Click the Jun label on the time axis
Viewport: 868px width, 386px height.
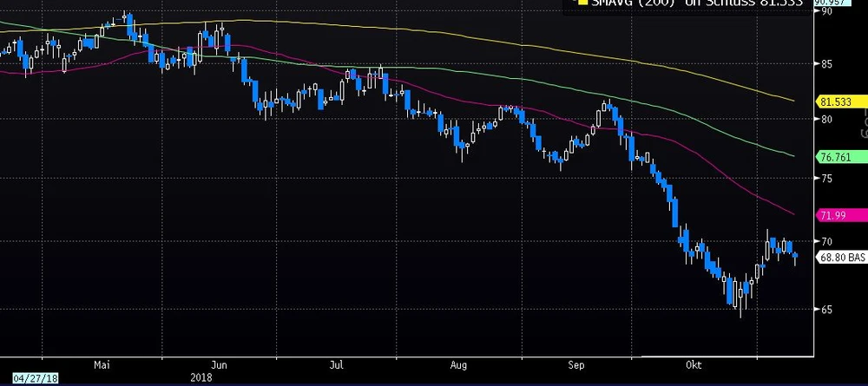tap(218, 367)
